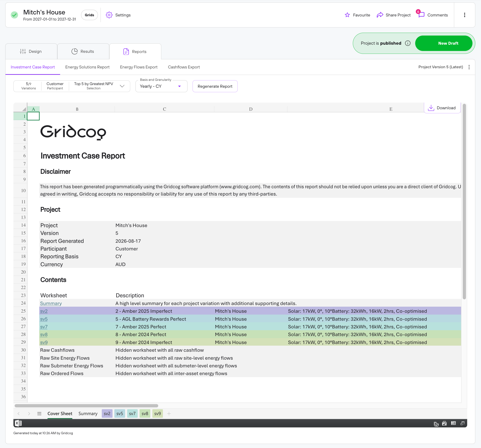Click the Download arrow icon
Screen dimensions: 481x448
click(x=431, y=108)
